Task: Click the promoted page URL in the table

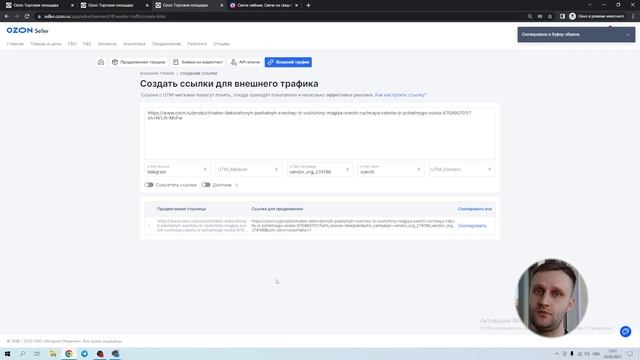Action: [x=202, y=226]
